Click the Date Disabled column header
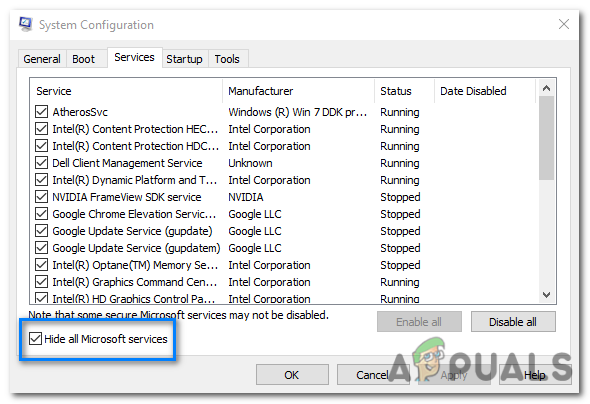Image resolution: width=590 pixels, height=404 pixels. pyautogui.click(x=485, y=91)
